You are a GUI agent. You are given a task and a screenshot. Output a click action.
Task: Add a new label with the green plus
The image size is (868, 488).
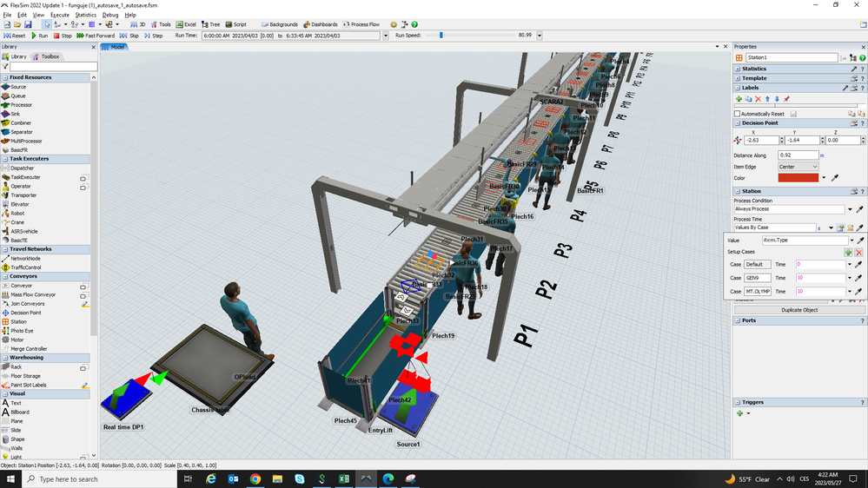(x=739, y=99)
